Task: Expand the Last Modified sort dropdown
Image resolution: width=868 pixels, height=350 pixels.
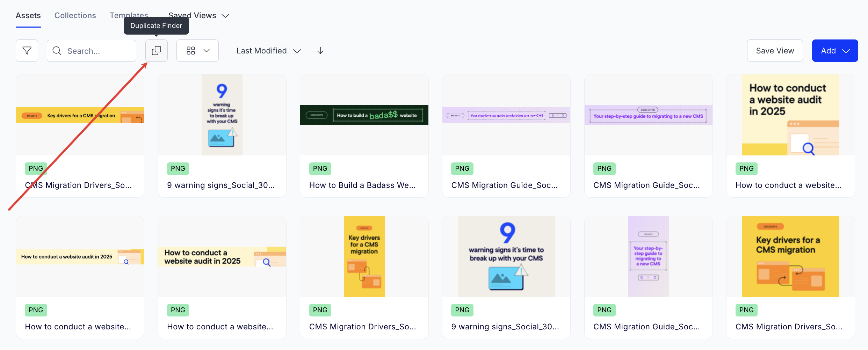Action: (268, 51)
